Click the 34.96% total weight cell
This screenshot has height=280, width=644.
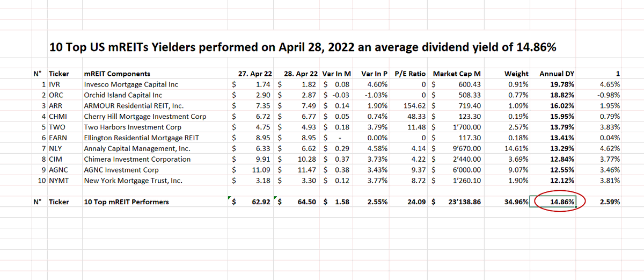(516, 202)
